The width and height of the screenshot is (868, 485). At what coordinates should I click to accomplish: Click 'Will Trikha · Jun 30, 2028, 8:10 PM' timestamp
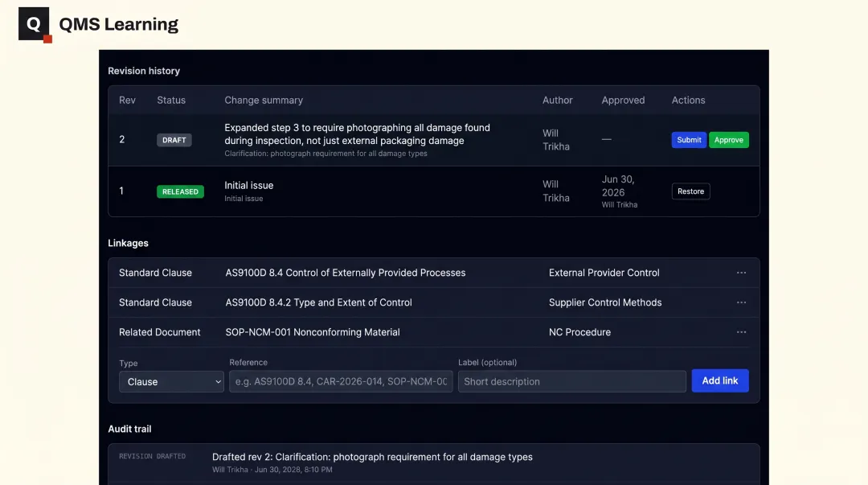coord(272,470)
